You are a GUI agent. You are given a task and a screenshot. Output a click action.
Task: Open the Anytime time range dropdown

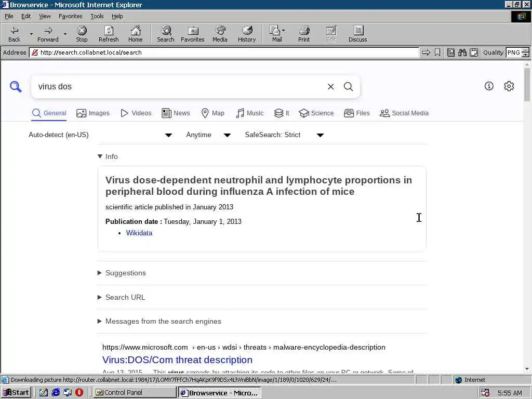pyautogui.click(x=208, y=135)
